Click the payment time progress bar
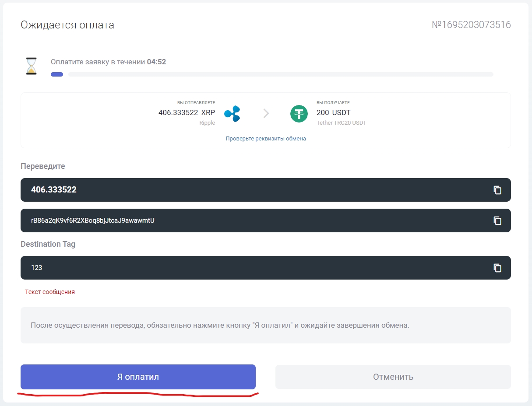This screenshot has width=532, height=406. (271, 74)
